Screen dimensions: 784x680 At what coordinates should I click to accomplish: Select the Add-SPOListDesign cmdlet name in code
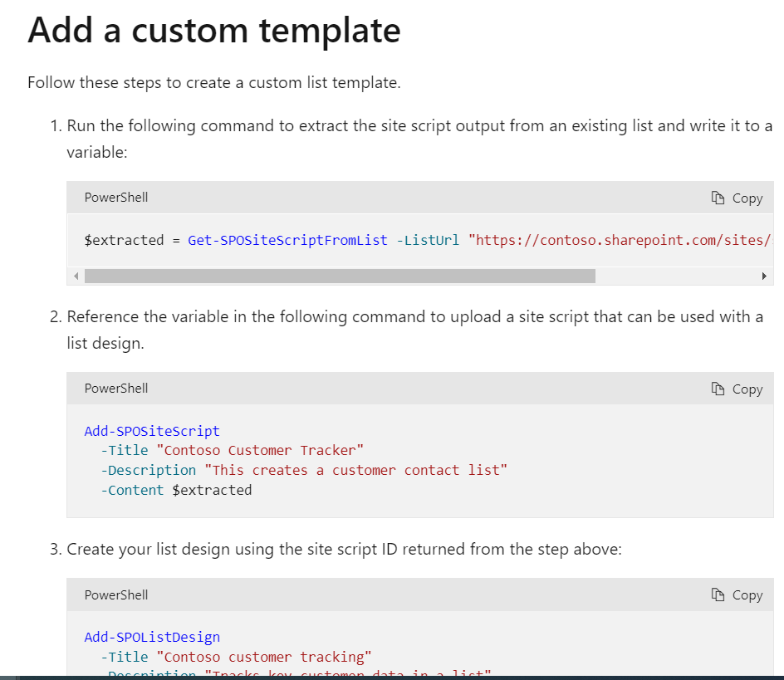pos(152,637)
